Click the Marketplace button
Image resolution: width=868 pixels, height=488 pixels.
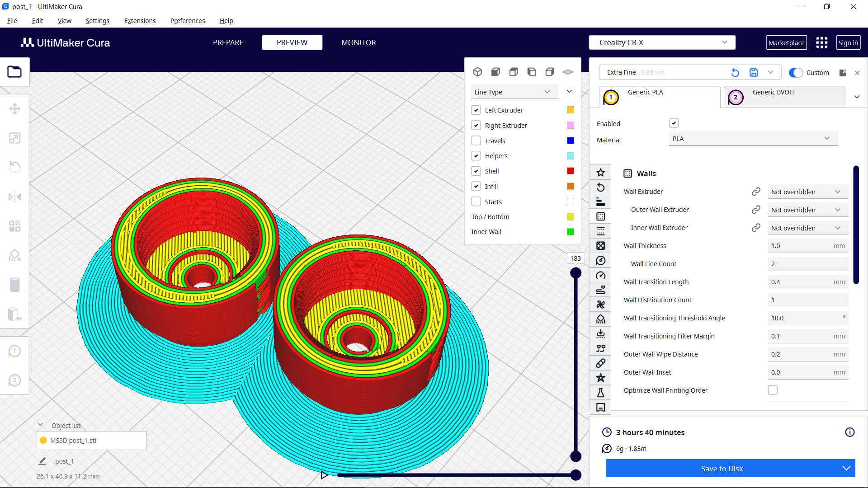786,42
